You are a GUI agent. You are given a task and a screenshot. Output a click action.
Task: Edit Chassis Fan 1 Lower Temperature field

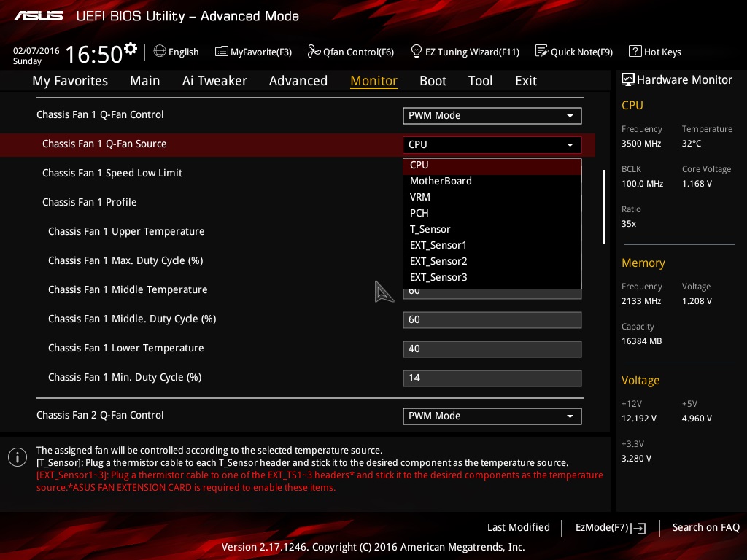492,349
